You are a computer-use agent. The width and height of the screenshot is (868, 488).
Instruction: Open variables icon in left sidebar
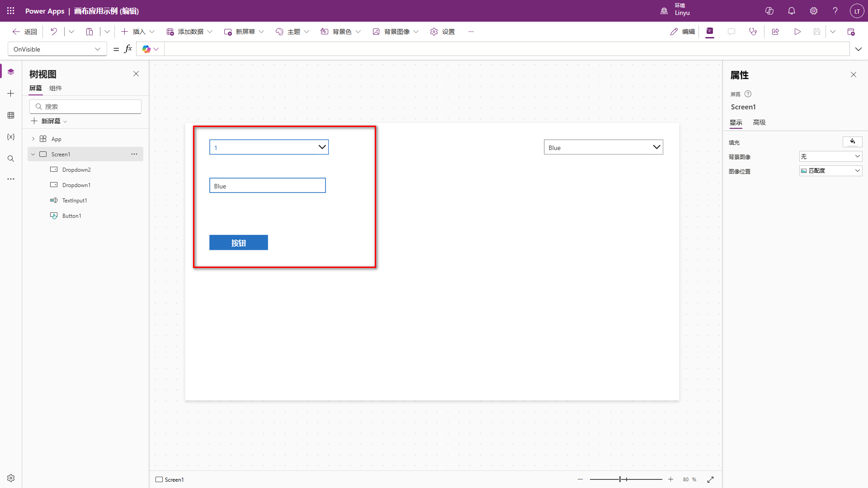pos(11,137)
